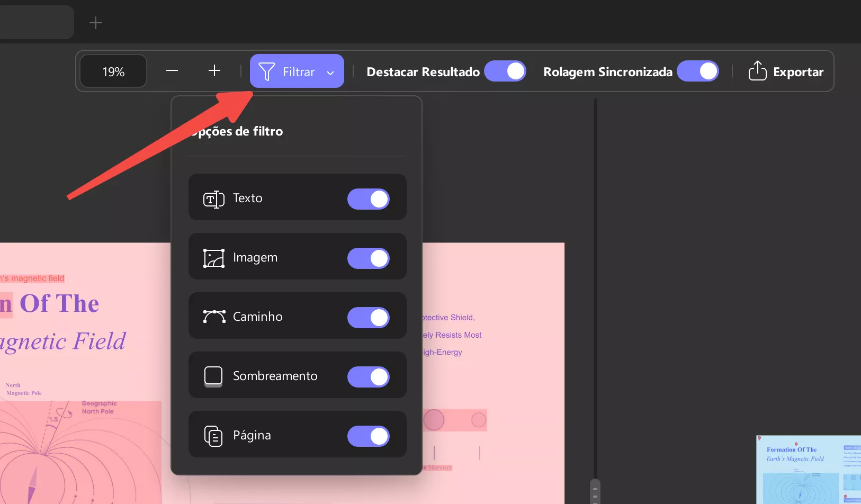The width and height of the screenshot is (861, 504).
Task: Switch off the Sombreamento filter toggle
Action: (369, 377)
